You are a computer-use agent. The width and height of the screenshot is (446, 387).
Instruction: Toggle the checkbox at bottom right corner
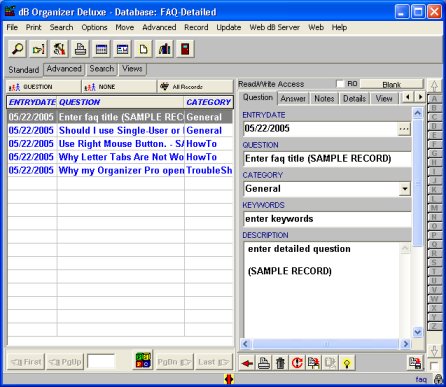tap(434, 366)
